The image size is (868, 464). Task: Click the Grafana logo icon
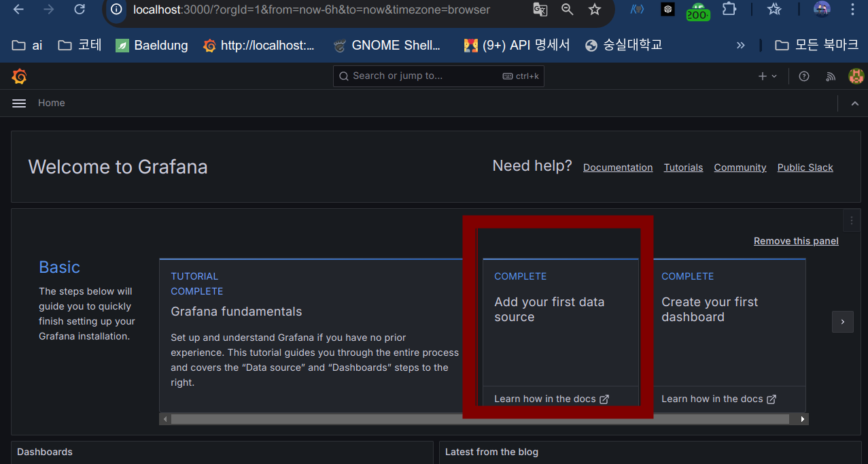(19, 76)
